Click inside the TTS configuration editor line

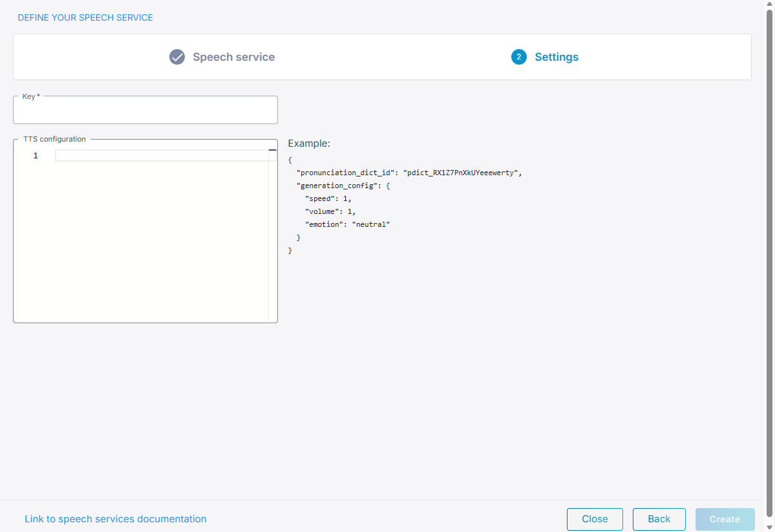click(162, 156)
